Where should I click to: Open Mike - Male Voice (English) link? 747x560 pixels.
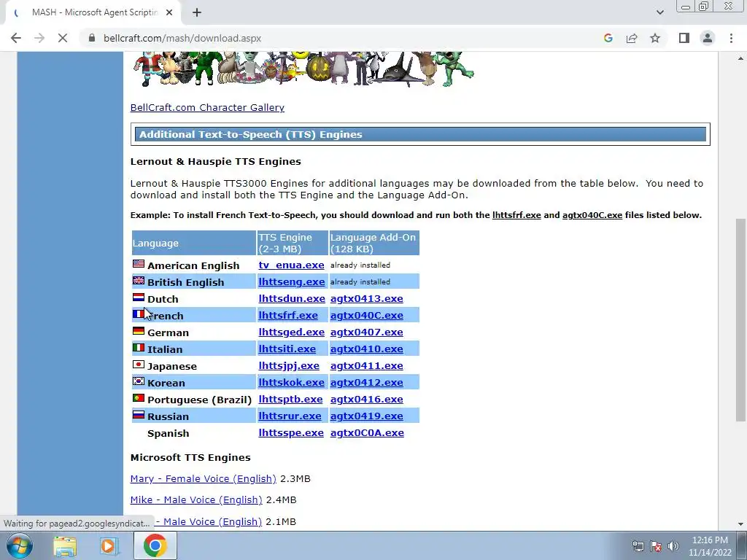click(x=196, y=500)
